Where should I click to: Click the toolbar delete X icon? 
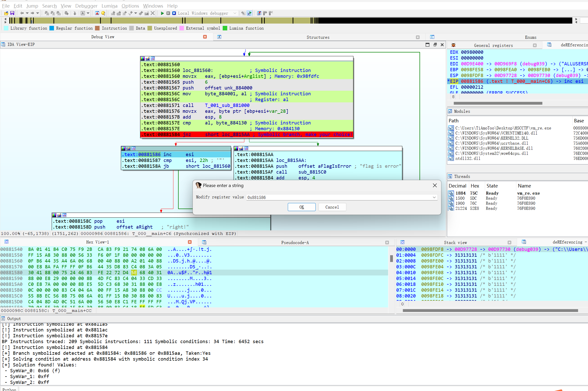click(153, 13)
